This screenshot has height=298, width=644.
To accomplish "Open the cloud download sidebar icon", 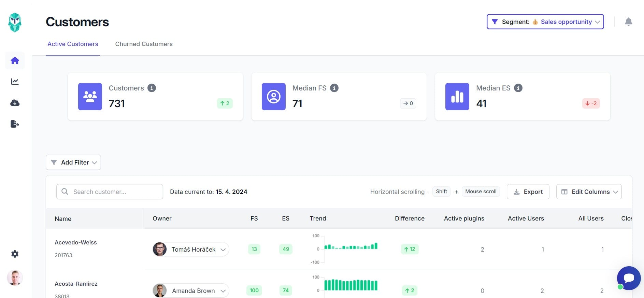I will click(15, 103).
